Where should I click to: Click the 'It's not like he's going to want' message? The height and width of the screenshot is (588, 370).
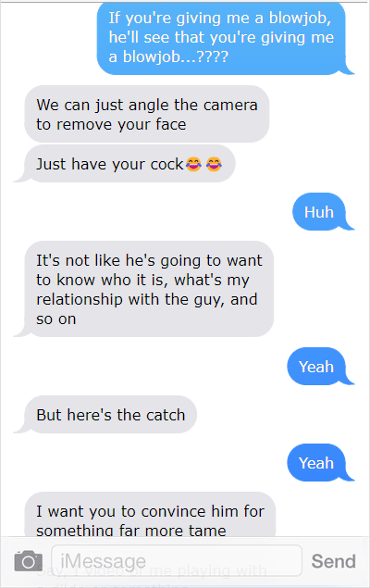(144, 289)
